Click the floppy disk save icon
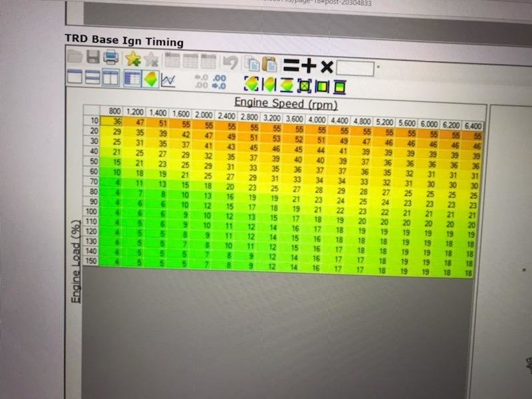 click(x=92, y=57)
